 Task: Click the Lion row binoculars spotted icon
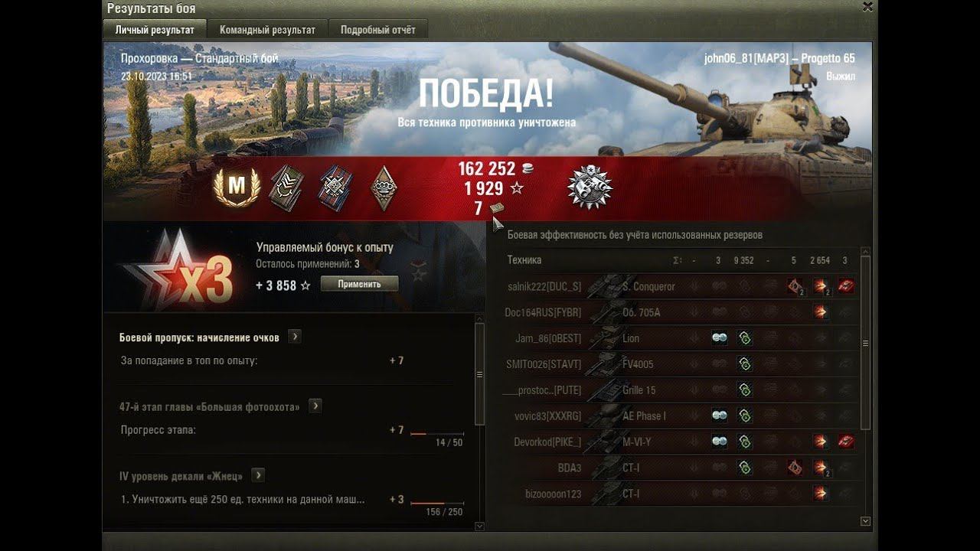tap(719, 338)
